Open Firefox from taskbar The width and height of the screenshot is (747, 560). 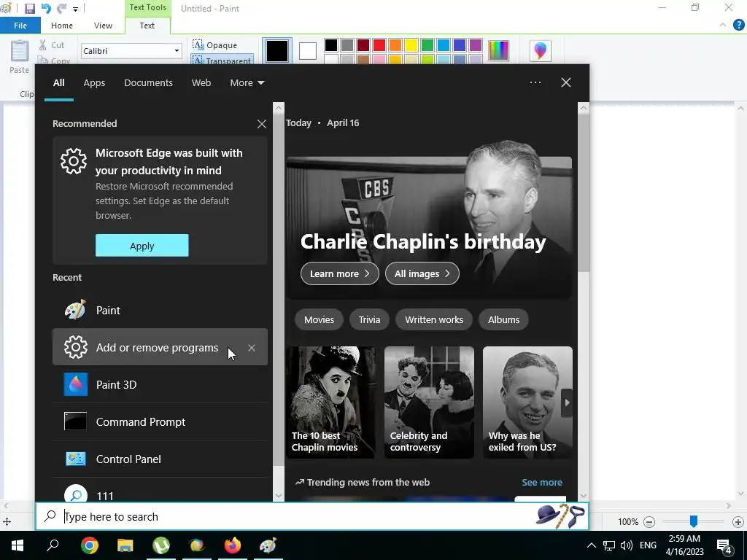point(233,545)
